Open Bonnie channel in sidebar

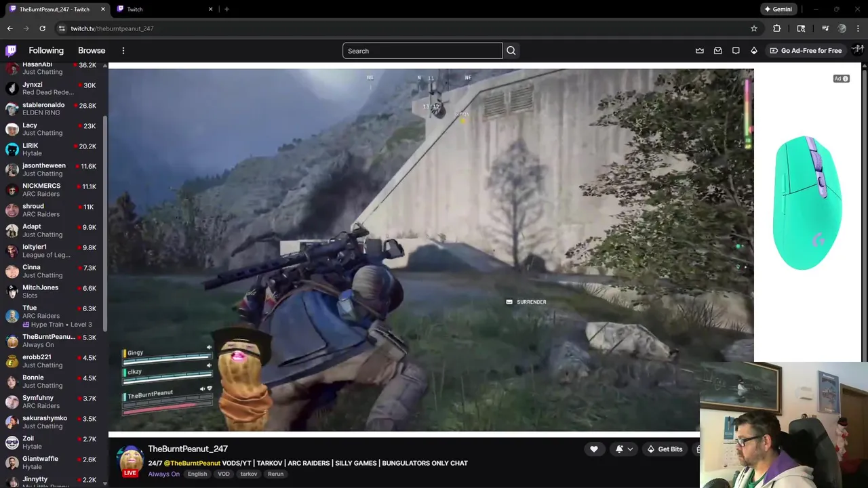[x=54, y=381]
